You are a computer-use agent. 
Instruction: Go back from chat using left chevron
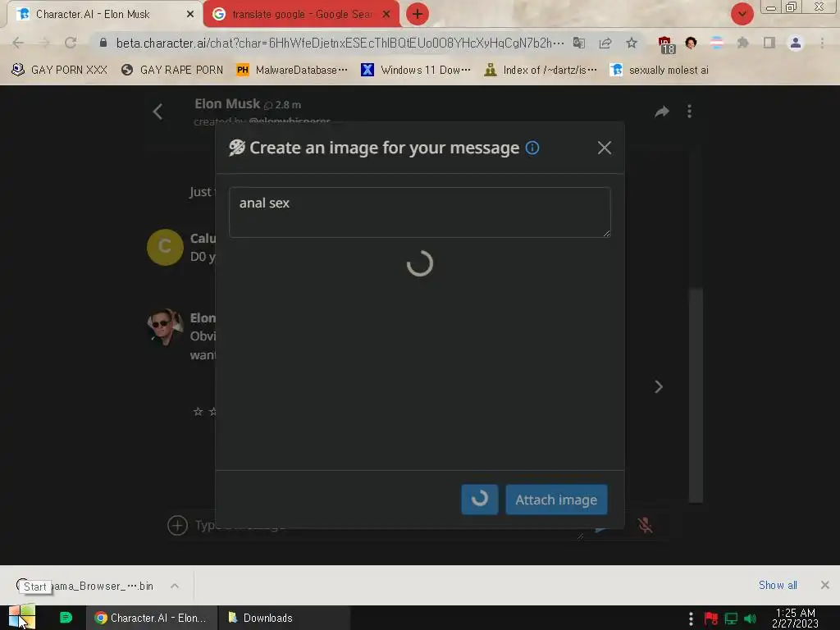[157, 112]
